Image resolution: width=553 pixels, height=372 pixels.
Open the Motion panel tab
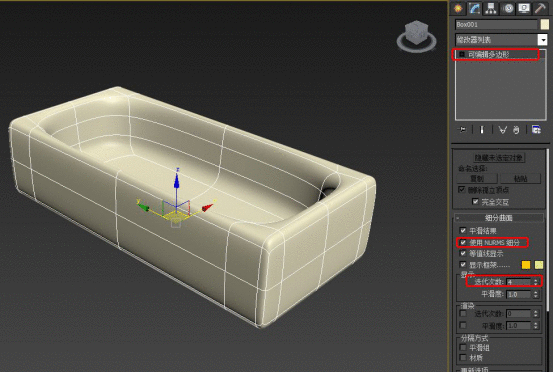point(508,8)
